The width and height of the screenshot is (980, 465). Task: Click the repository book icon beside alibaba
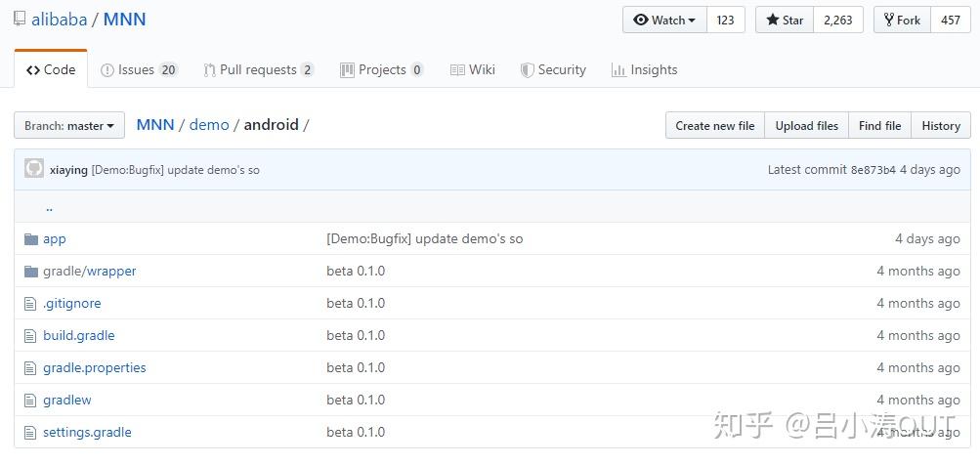coord(20,20)
